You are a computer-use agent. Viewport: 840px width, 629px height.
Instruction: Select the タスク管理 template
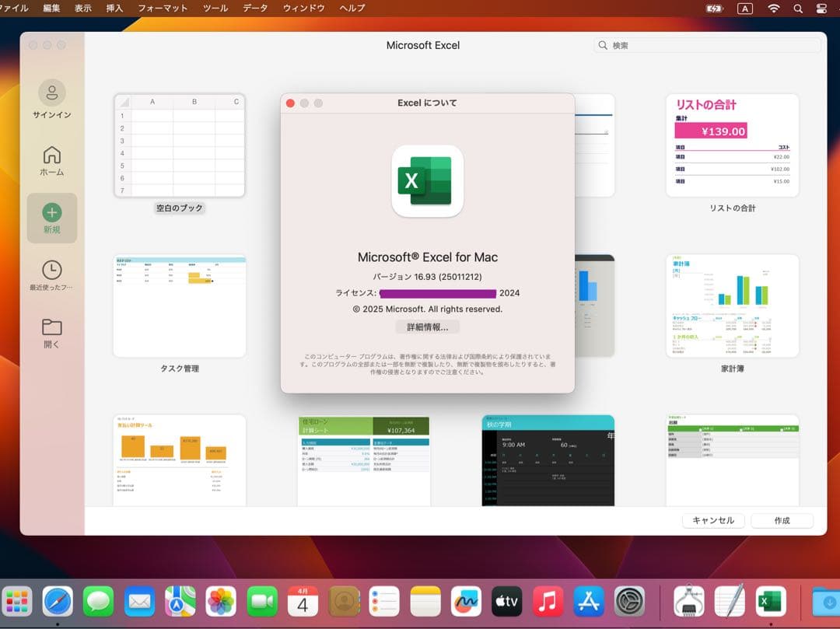tap(179, 306)
